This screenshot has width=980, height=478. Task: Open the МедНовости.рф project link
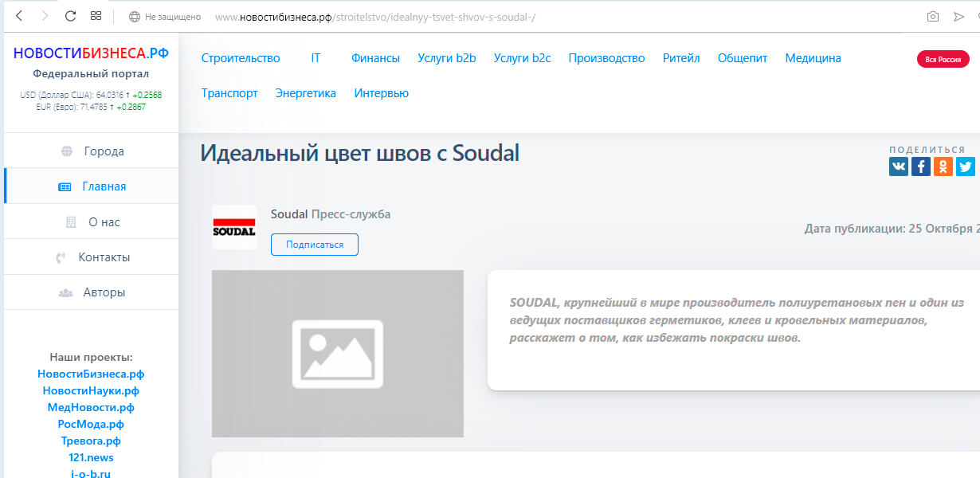[x=91, y=407]
